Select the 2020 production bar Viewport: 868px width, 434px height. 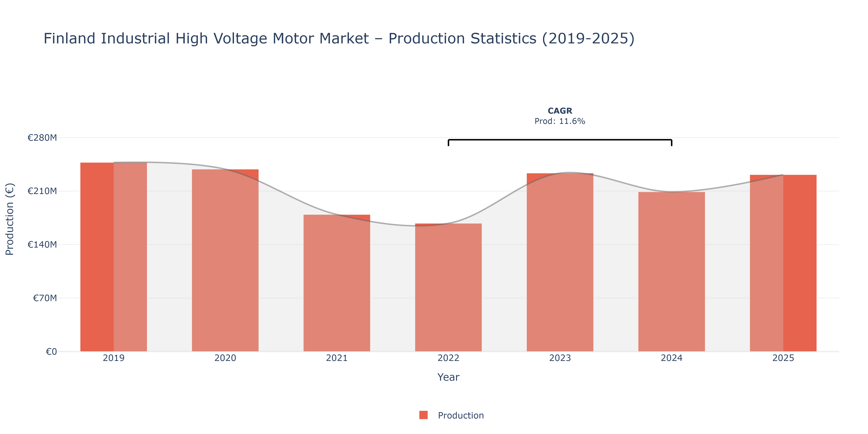pyautogui.click(x=225, y=260)
